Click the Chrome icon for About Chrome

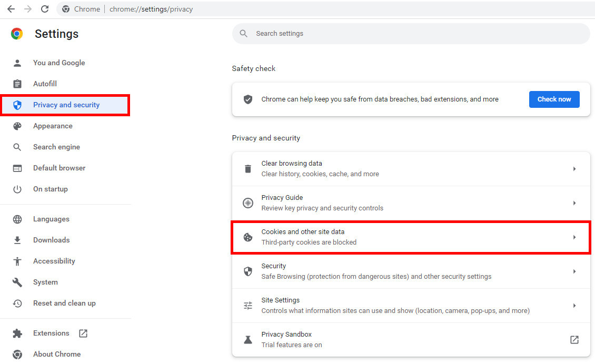17,354
